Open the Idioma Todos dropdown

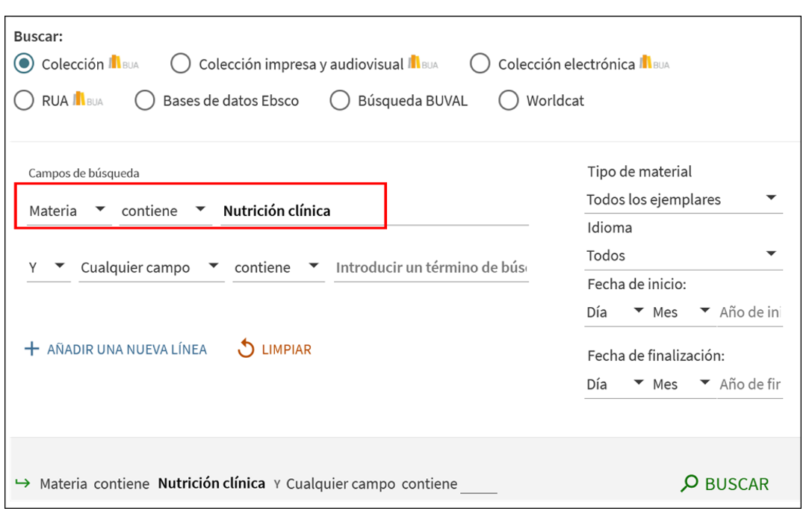683,256
